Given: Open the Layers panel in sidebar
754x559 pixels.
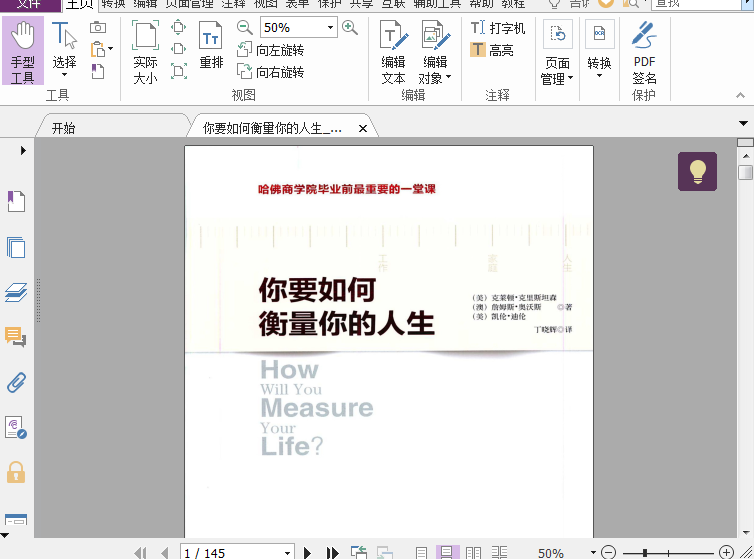Looking at the screenshot, I should pos(16,292).
